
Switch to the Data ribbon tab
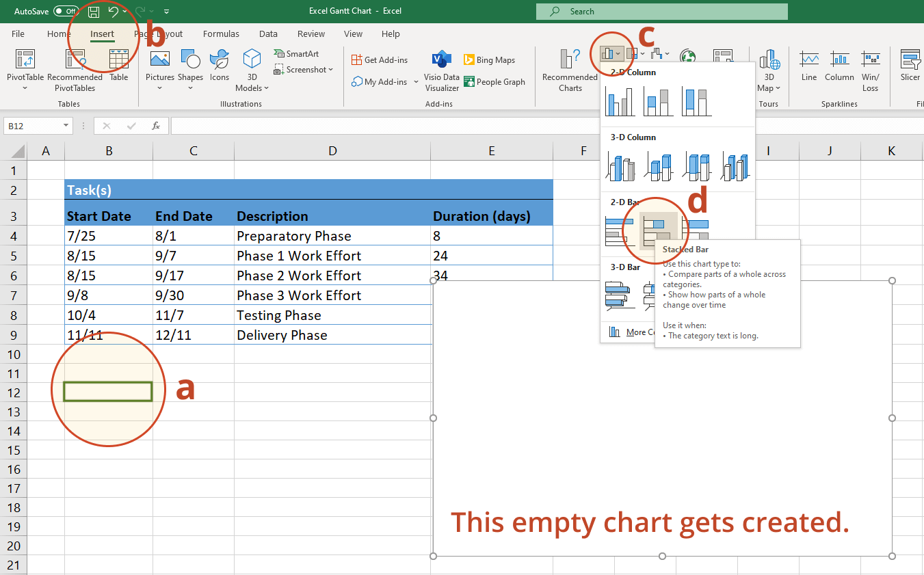(x=267, y=34)
